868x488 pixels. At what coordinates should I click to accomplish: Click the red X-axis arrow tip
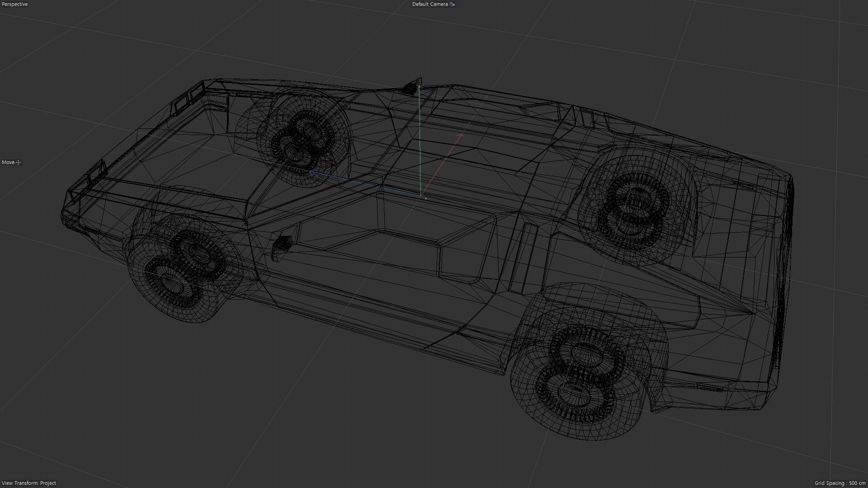coord(461,135)
